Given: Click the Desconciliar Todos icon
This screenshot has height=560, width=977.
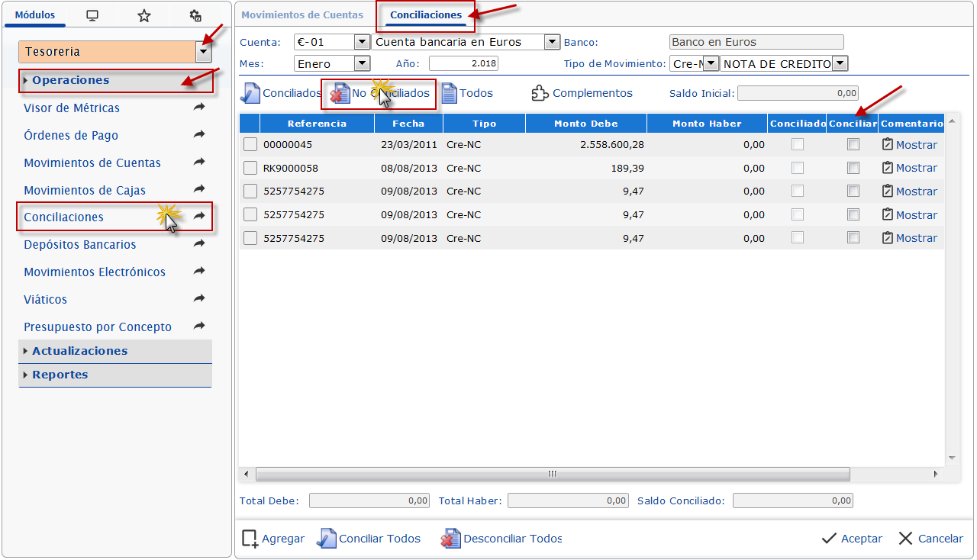Looking at the screenshot, I should [450, 539].
